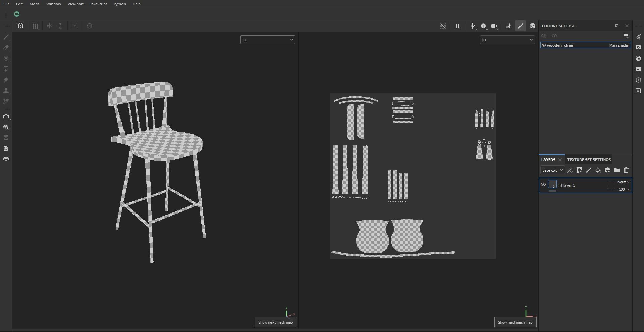Click the Iray croissant render icon
This screenshot has width=644, height=332.
pos(508,26)
